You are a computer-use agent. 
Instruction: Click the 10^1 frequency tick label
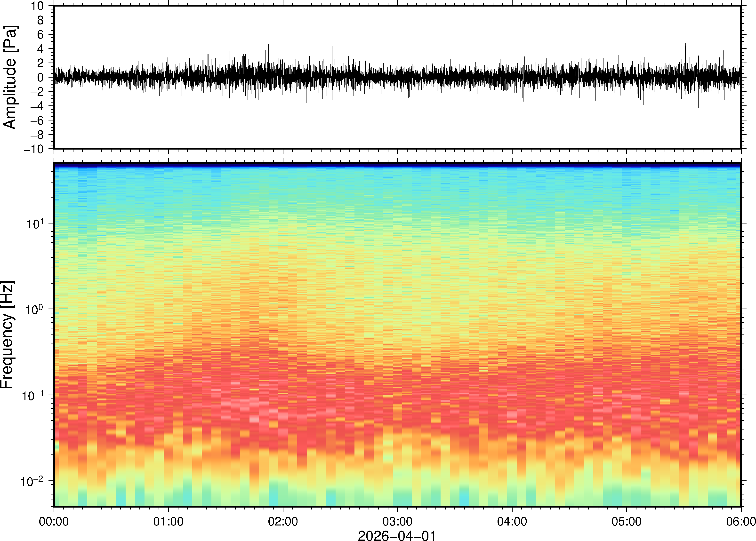tap(35, 223)
